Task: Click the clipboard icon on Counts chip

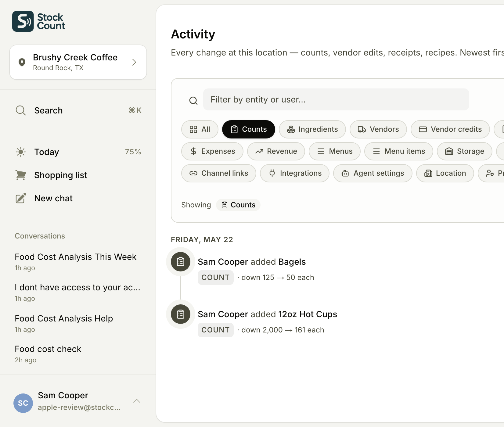Action: pos(234,129)
